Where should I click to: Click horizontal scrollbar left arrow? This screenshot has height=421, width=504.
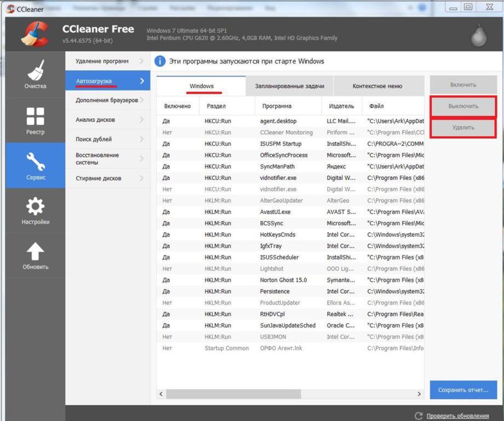[x=161, y=394]
